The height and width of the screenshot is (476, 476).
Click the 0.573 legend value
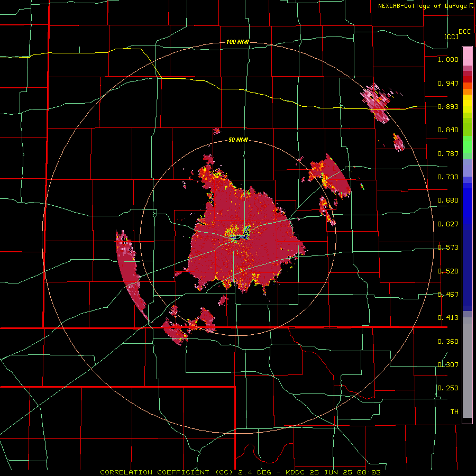click(448, 248)
